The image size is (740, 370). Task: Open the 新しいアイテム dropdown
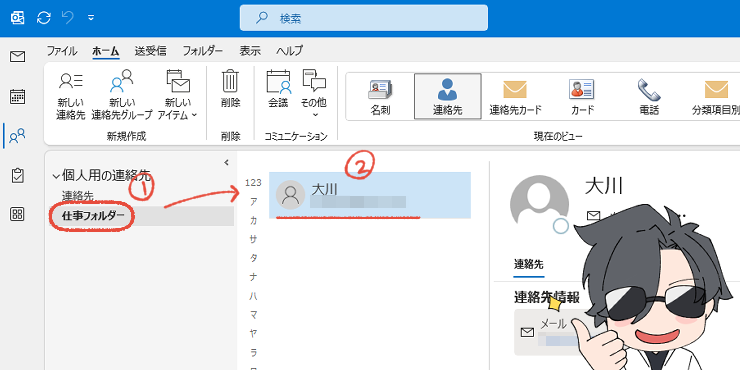coord(177,95)
